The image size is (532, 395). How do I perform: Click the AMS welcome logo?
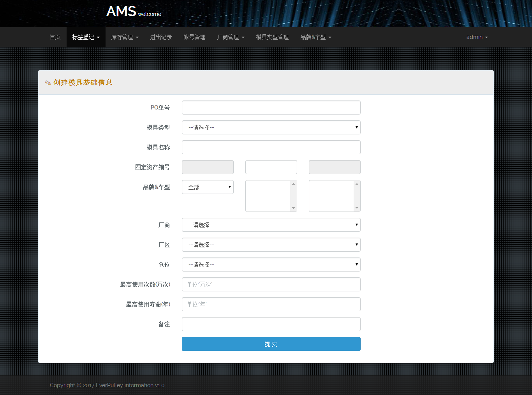(134, 12)
